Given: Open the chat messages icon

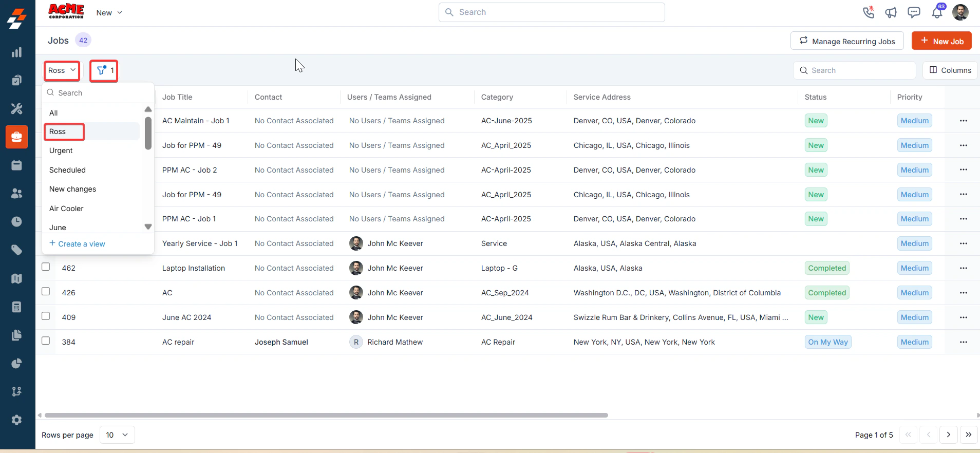Looking at the screenshot, I should pyautogui.click(x=914, y=12).
